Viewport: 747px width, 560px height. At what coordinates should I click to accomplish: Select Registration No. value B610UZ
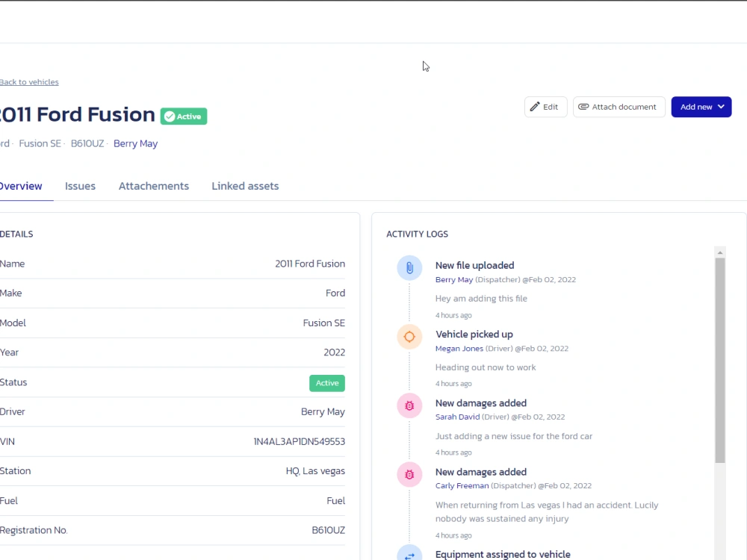click(x=328, y=530)
